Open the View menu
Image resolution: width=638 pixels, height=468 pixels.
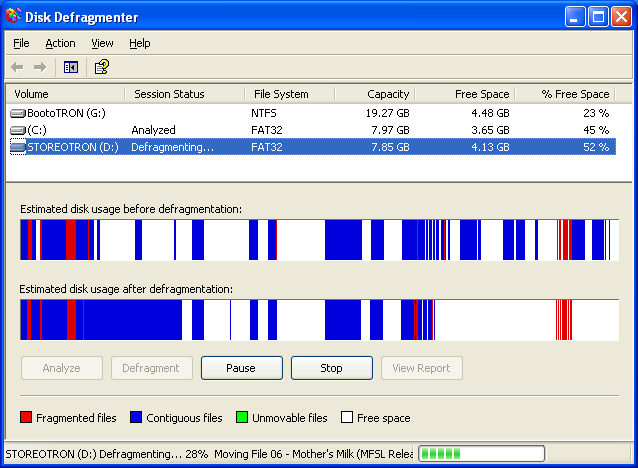(102, 43)
